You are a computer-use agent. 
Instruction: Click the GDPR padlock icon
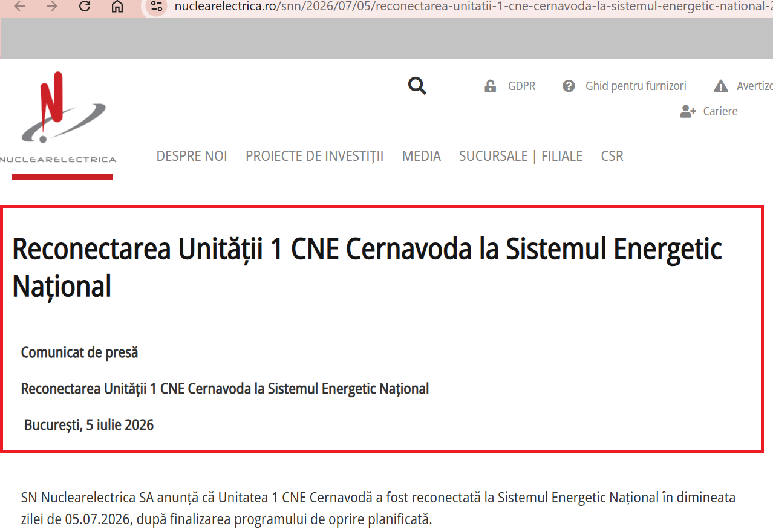click(x=490, y=86)
